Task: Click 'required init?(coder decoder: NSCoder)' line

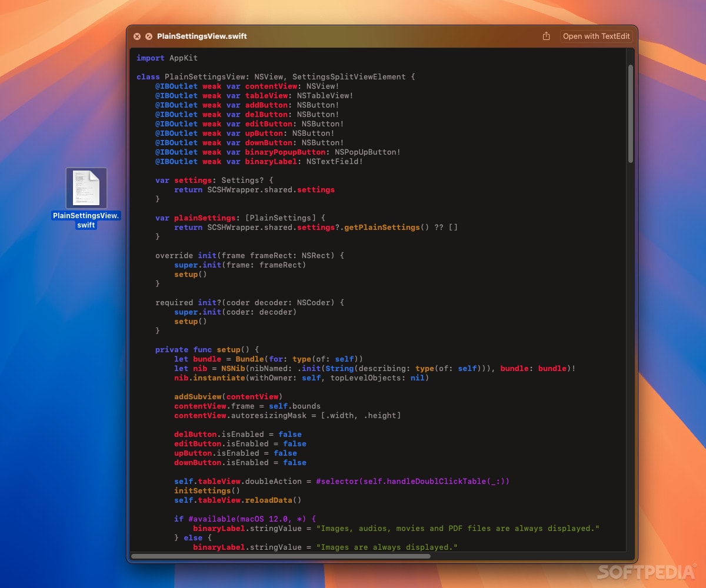Action: coord(249,303)
